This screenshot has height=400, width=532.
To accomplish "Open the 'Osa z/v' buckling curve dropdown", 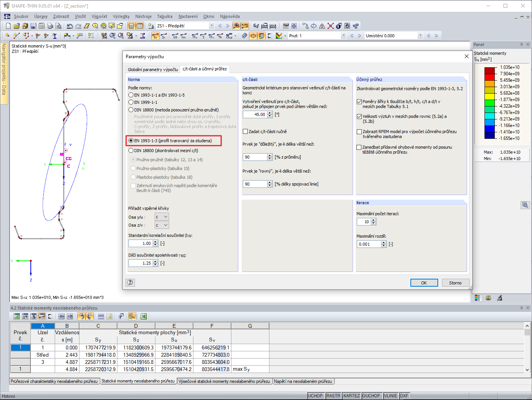I will coord(162,225).
